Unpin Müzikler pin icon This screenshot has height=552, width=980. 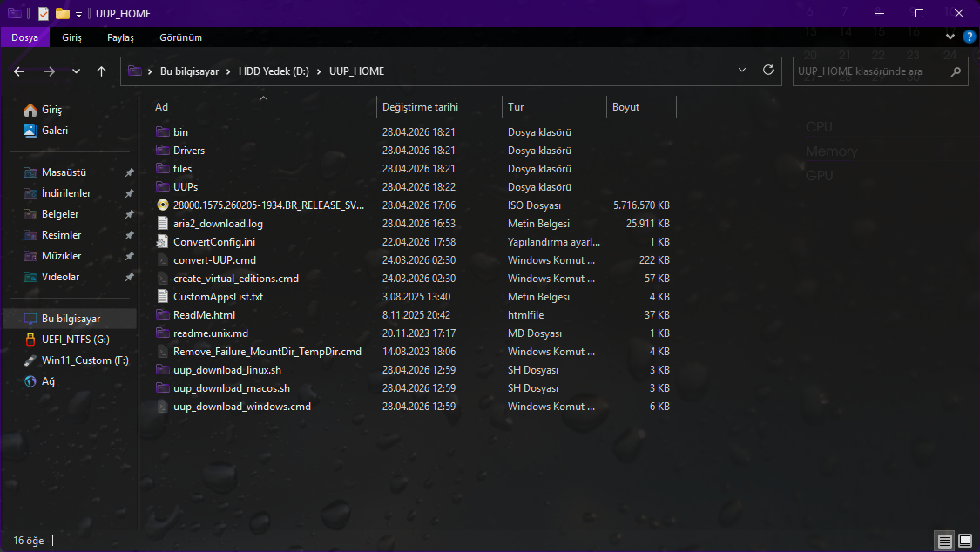(x=129, y=256)
